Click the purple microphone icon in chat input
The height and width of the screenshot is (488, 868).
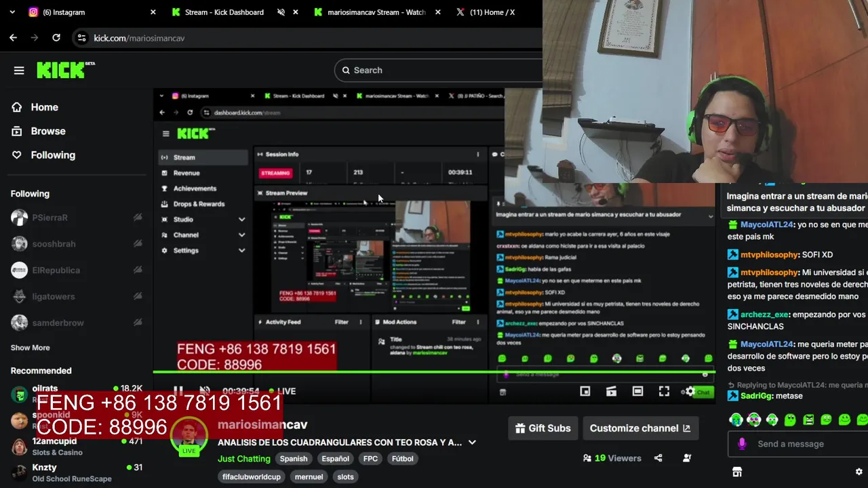[x=742, y=444]
